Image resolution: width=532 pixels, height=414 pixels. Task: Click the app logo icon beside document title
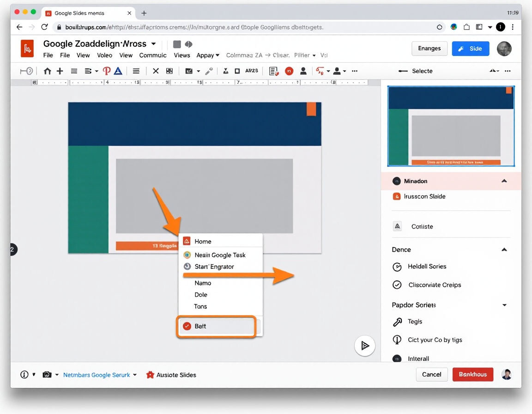click(27, 49)
